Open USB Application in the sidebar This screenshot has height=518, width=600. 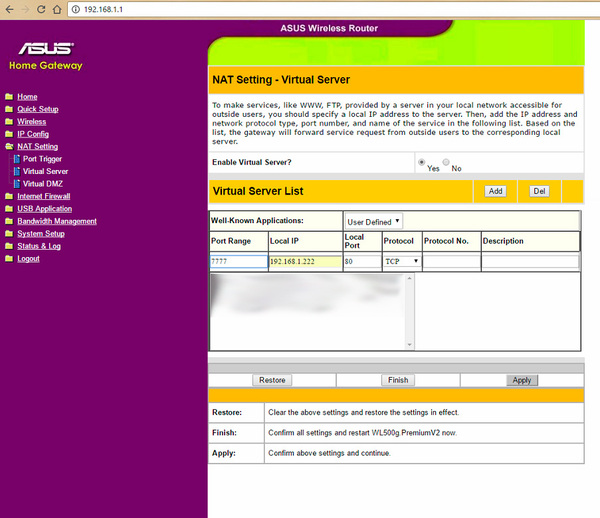[44, 209]
